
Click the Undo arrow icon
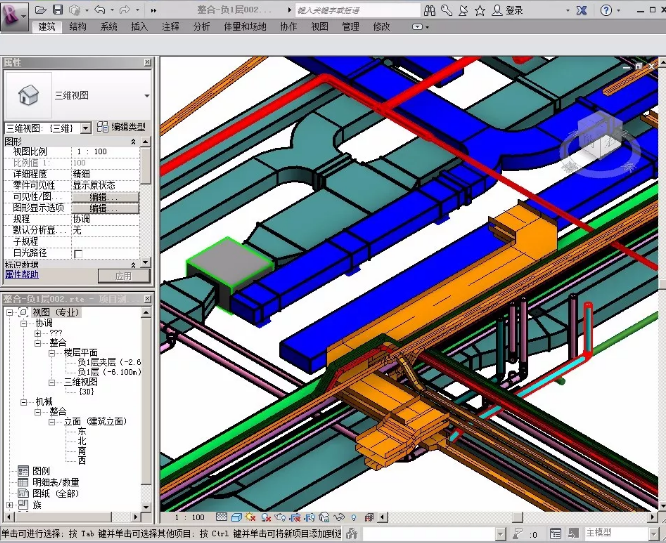pyautogui.click(x=100, y=9)
